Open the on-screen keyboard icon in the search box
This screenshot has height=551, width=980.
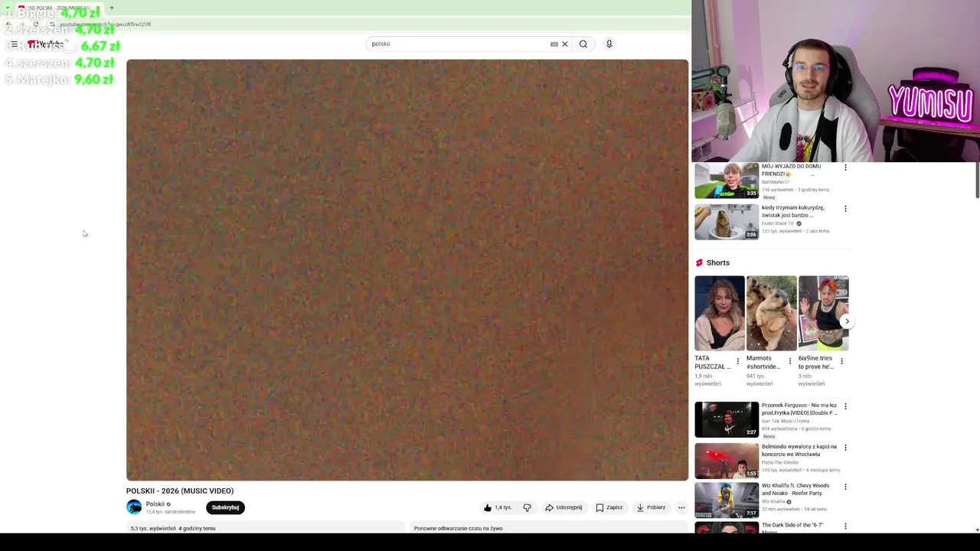(x=554, y=44)
